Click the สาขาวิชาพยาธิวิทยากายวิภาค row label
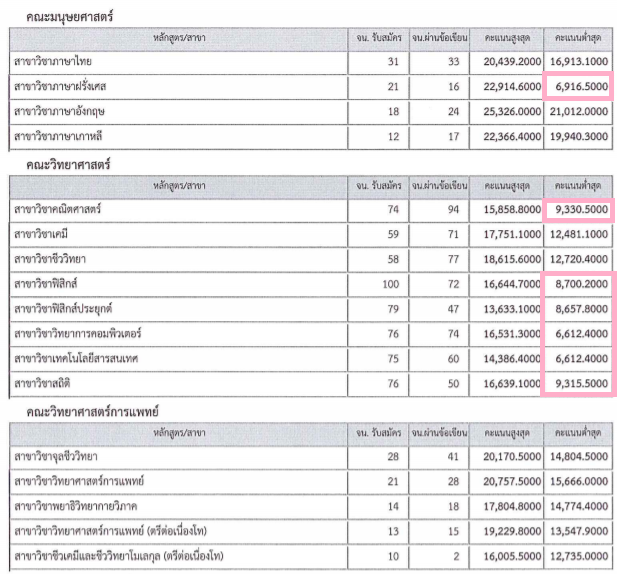 (x=76, y=506)
